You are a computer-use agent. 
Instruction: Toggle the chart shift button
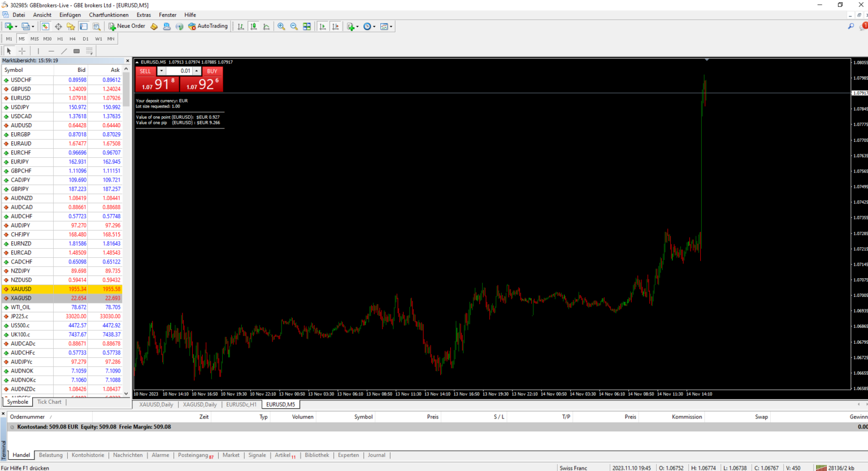(336, 27)
